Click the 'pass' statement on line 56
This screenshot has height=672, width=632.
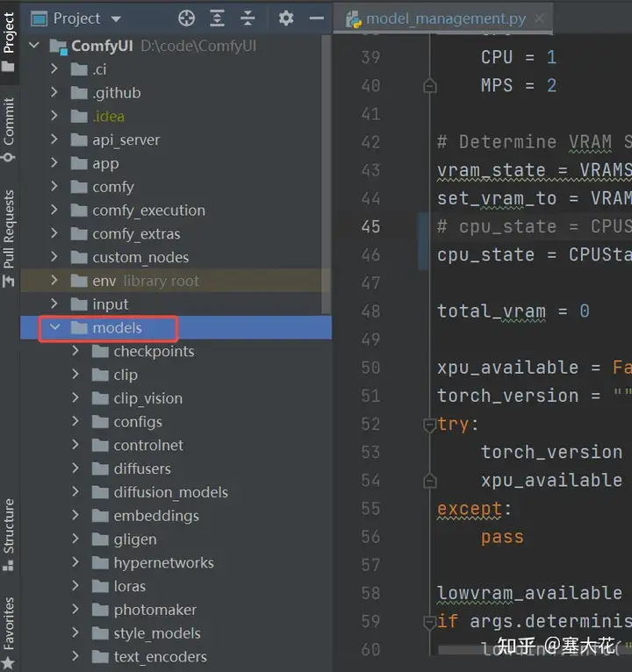click(502, 538)
